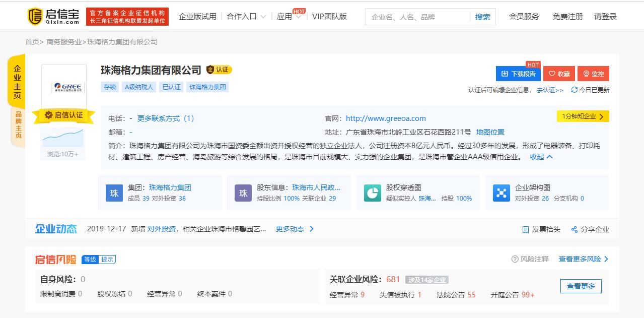Go to 免费注册

(x=567, y=17)
